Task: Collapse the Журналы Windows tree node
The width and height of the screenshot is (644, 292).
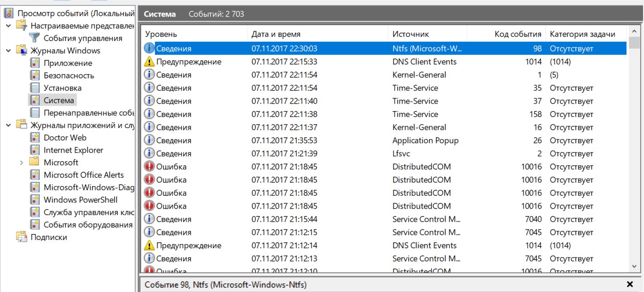Action: (x=8, y=51)
